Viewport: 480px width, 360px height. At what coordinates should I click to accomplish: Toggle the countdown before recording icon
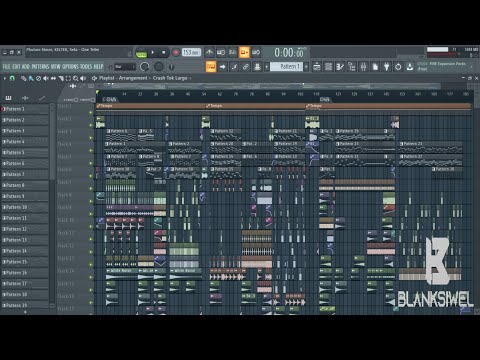(233, 52)
